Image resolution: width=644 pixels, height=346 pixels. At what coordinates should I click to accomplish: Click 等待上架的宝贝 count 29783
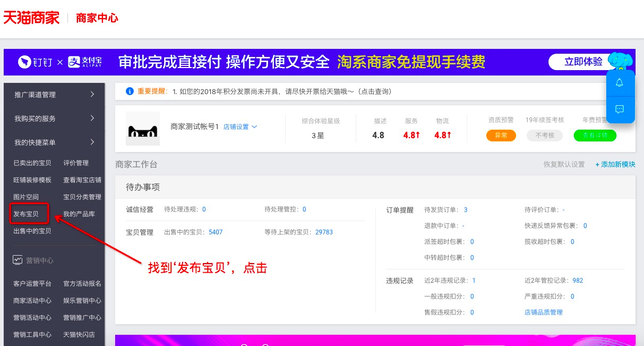coord(324,232)
